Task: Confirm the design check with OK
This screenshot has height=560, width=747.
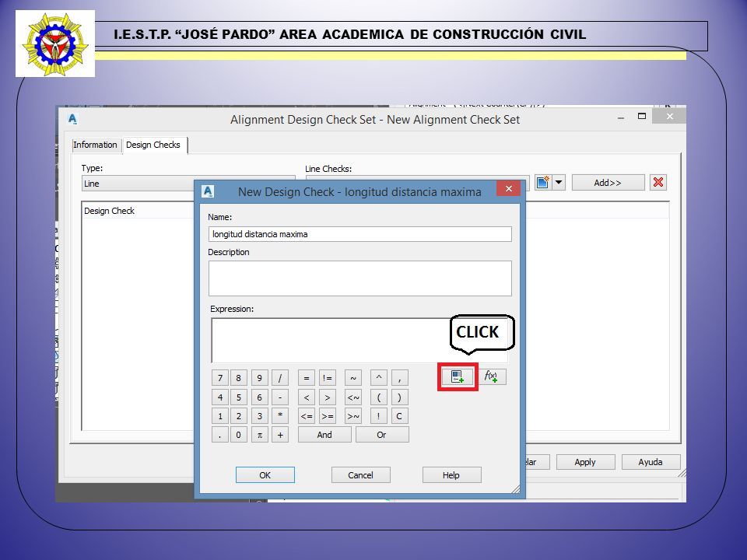Action: coord(265,474)
